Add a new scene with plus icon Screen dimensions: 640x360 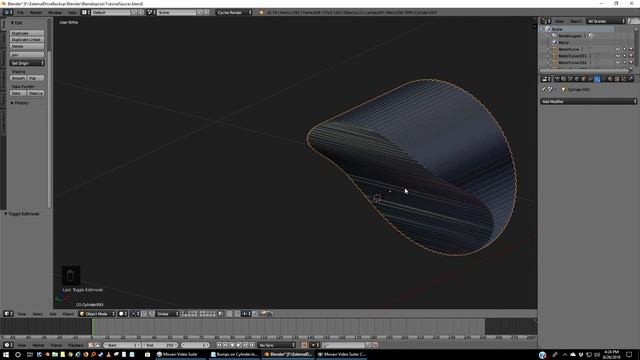(200, 12)
